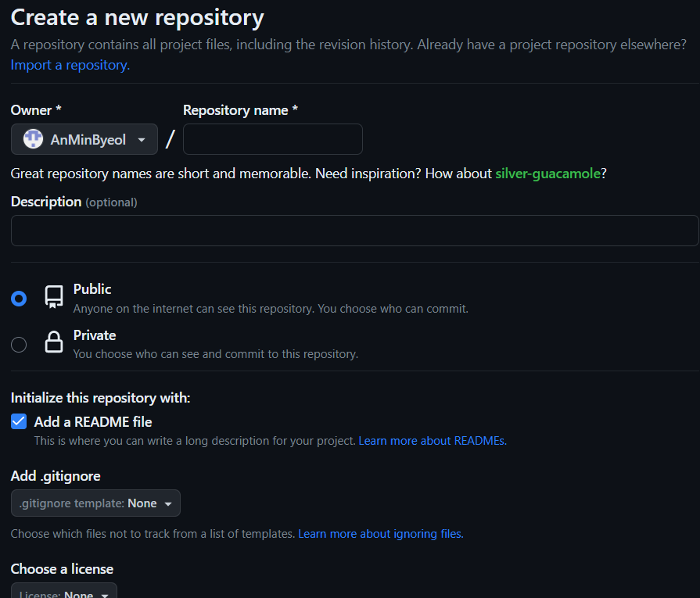Click the owner dropdown caret arrow
700x598 pixels.
pyautogui.click(x=142, y=140)
